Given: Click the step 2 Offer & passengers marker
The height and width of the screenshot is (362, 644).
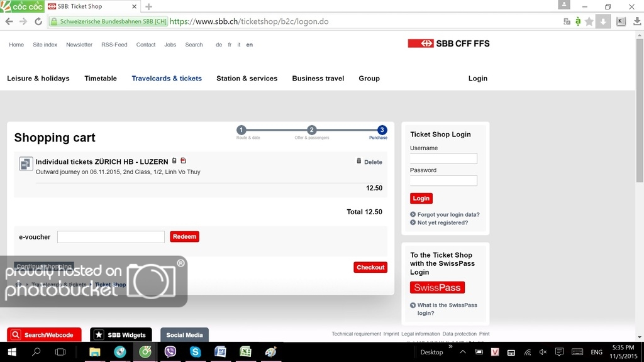Looking at the screenshot, I should tap(311, 130).
